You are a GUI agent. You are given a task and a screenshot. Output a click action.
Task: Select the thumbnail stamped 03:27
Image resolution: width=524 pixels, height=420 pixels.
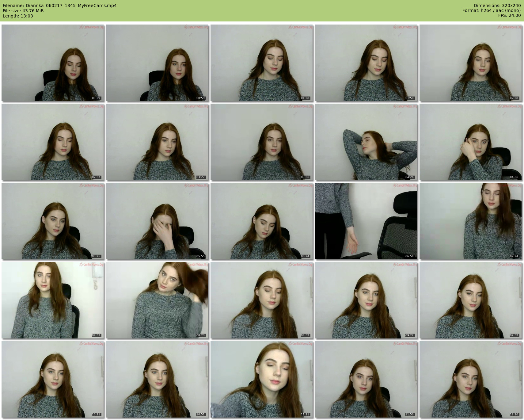(157, 142)
